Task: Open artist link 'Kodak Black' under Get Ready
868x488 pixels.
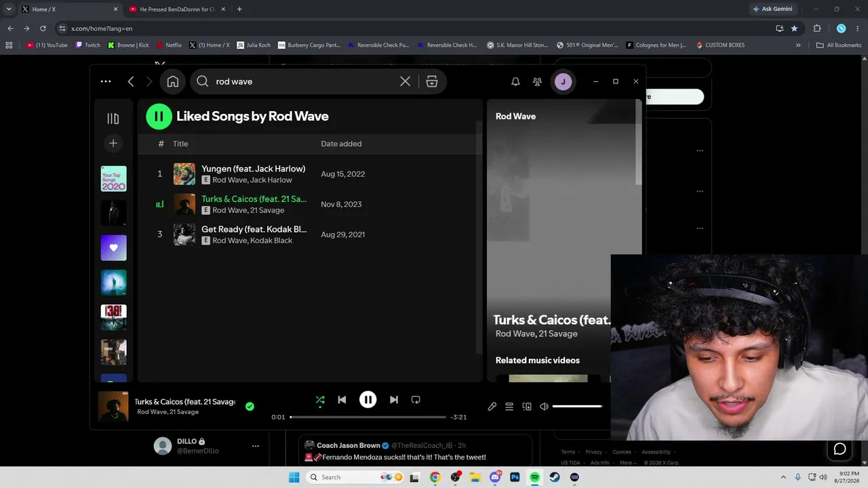Action: coord(271,241)
